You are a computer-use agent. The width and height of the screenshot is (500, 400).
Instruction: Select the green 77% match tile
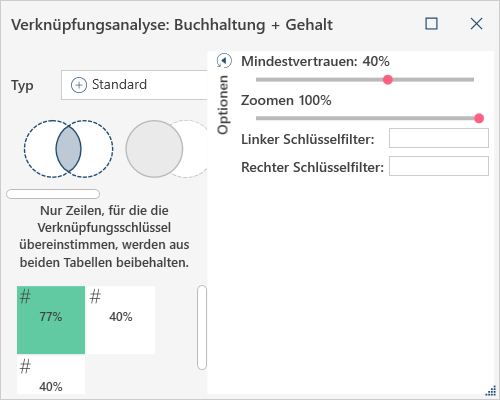(51, 320)
